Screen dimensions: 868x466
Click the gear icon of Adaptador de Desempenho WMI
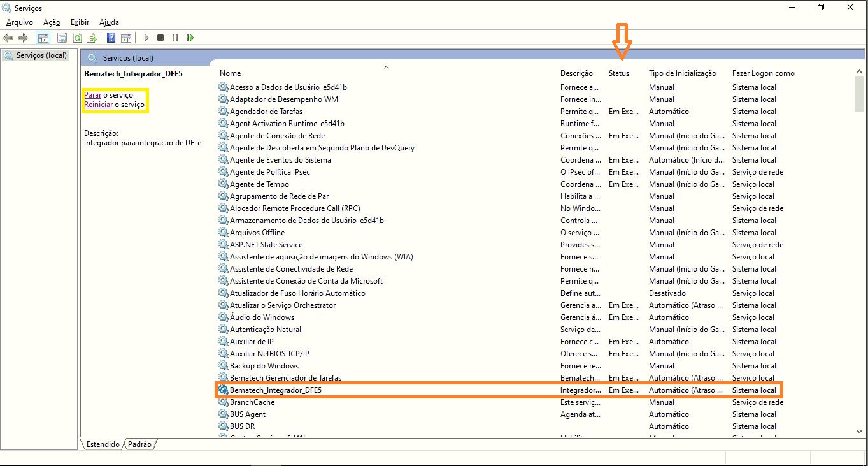[223, 99]
